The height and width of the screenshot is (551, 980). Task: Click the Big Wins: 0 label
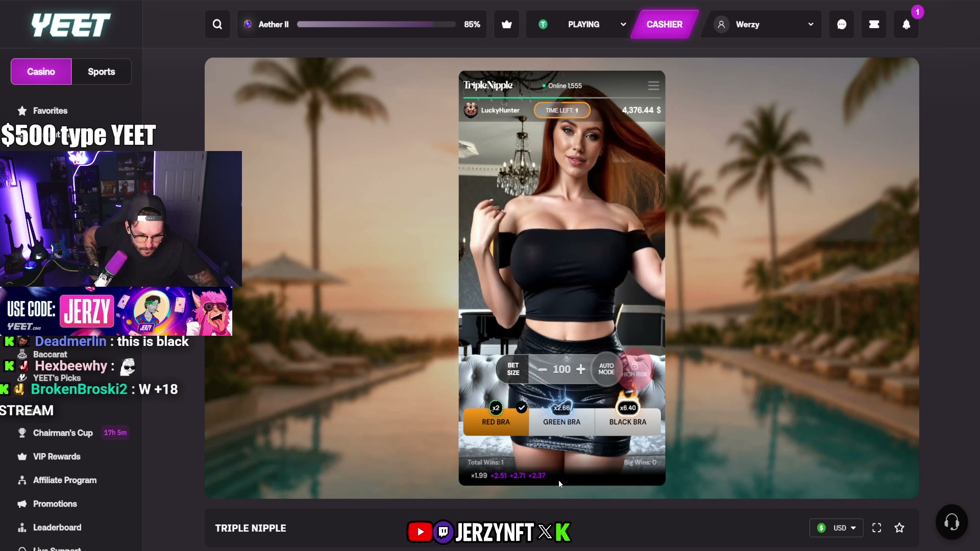click(x=640, y=462)
